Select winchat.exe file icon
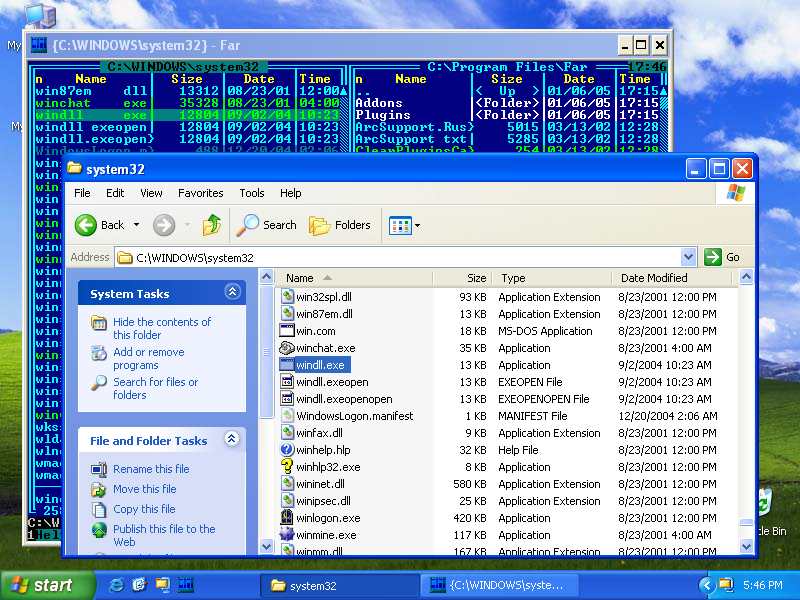800x600 pixels. click(287, 348)
